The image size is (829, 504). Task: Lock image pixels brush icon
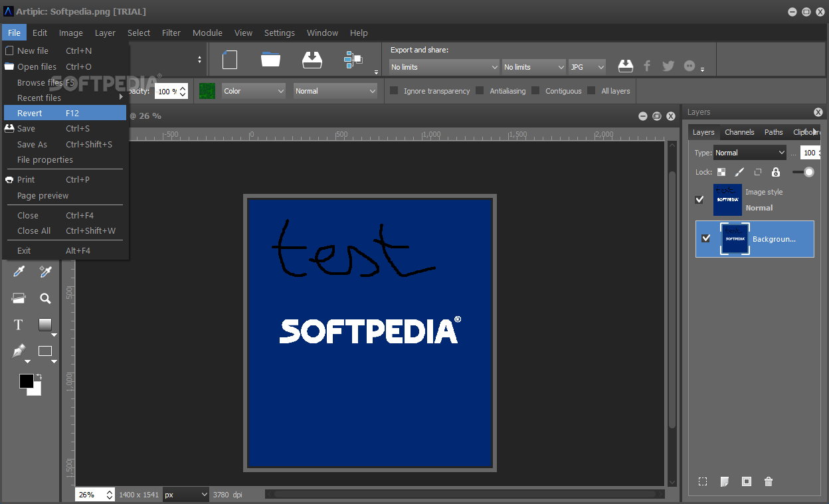point(739,172)
